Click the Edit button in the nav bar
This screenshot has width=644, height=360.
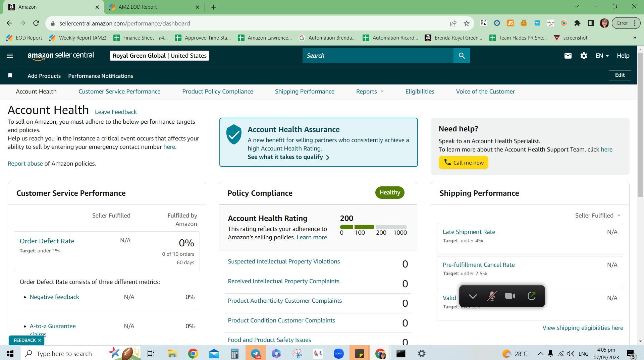click(x=620, y=75)
